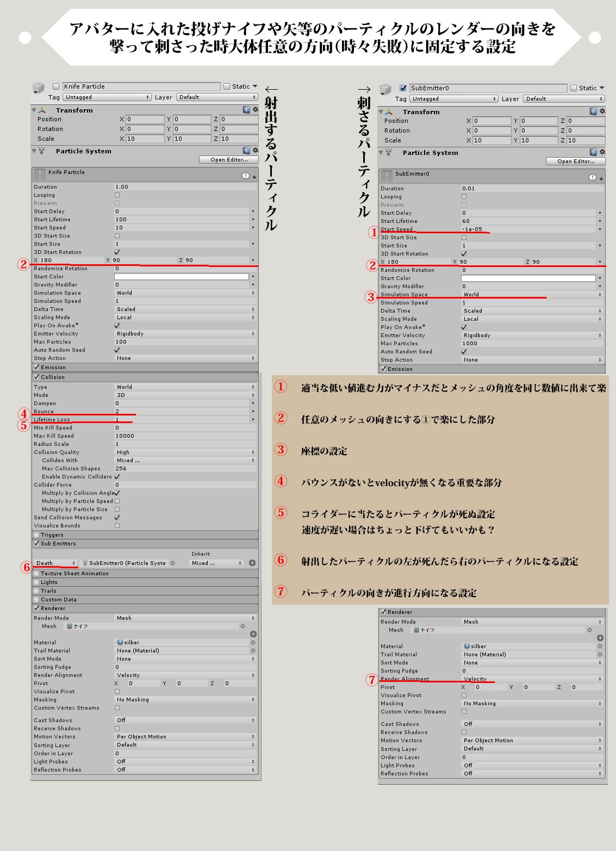Open Render Alignment Velocity dropdown in SubEmitter0
616x851 pixels.
pyautogui.click(x=532, y=679)
